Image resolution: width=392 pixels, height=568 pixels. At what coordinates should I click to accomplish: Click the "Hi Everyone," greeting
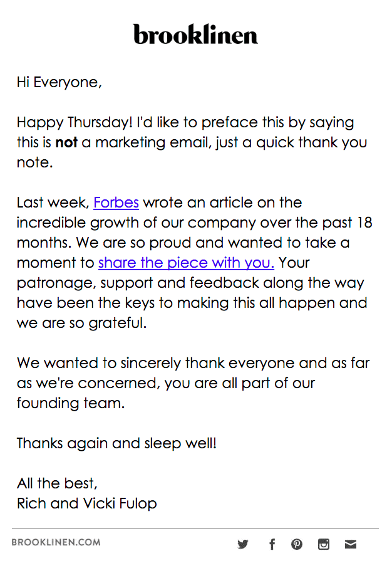[x=59, y=82]
